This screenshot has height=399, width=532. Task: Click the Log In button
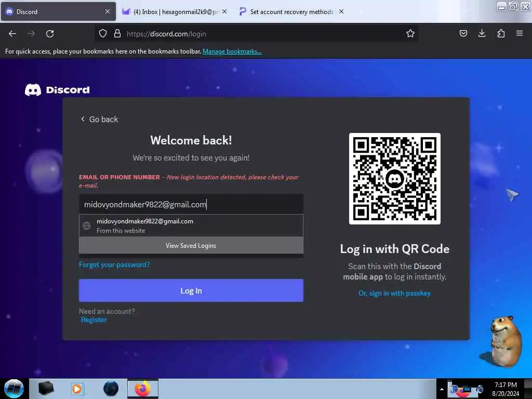[x=191, y=290]
